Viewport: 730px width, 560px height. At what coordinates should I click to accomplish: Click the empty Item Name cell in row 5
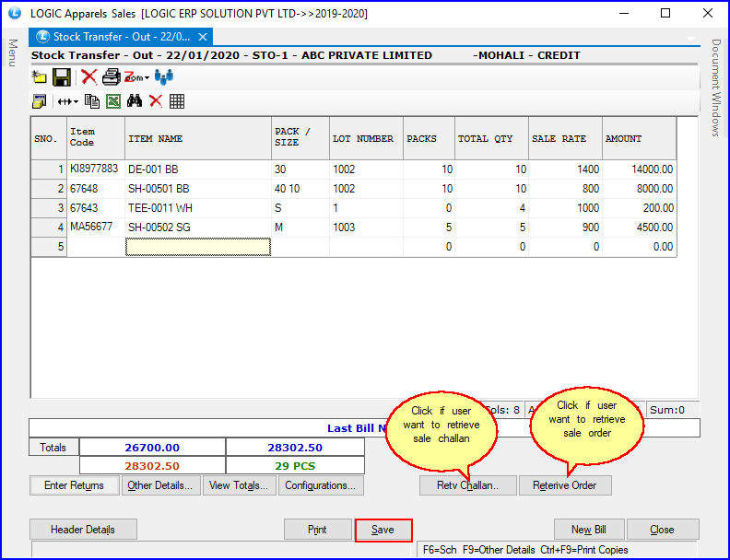point(198,247)
